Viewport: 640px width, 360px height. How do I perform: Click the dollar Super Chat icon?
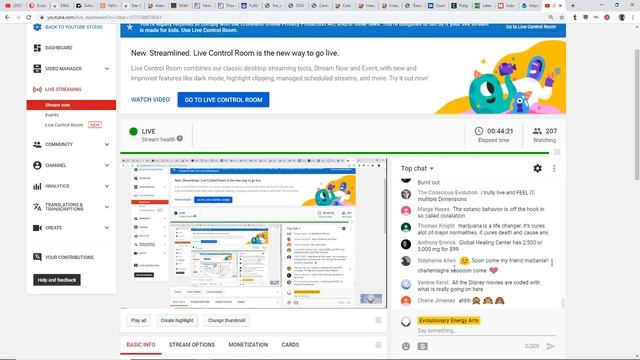click(x=423, y=346)
